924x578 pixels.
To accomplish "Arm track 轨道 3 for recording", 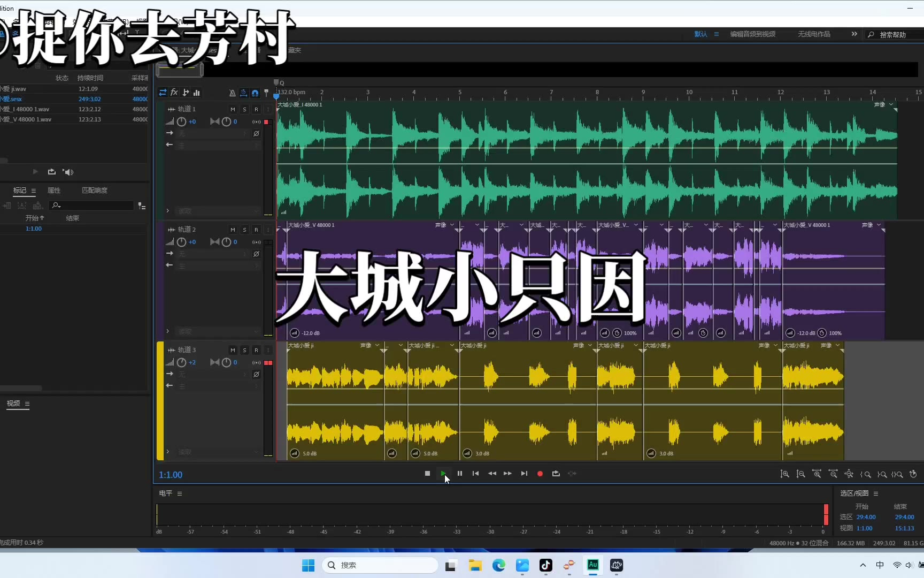I will [256, 350].
